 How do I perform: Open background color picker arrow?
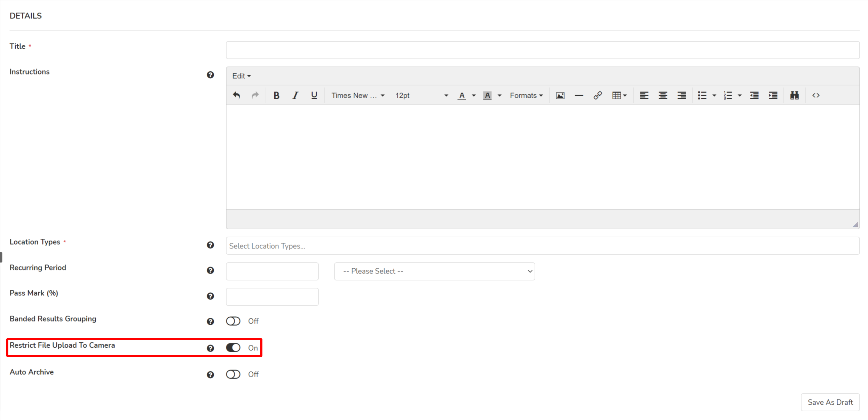499,95
